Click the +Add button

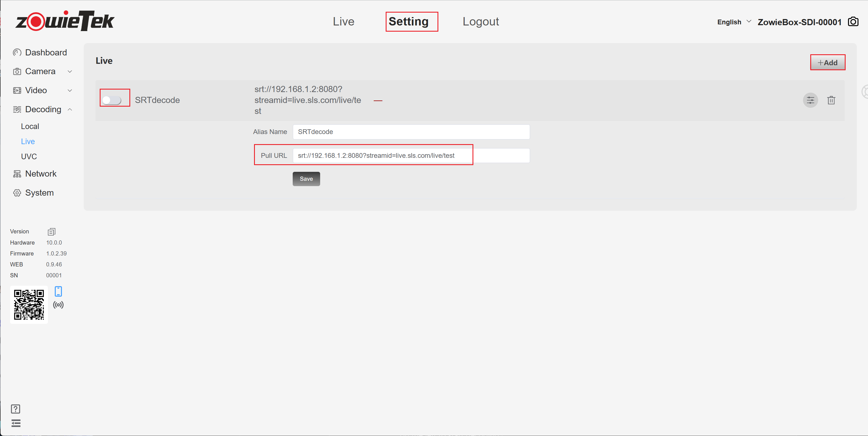pyautogui.click(x=827, y=63)
